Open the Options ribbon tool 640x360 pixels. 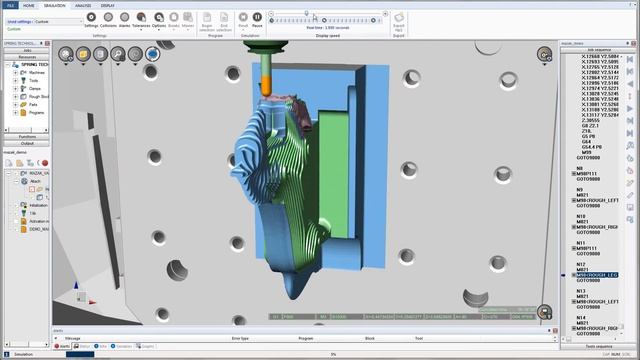tap(159, 17)
